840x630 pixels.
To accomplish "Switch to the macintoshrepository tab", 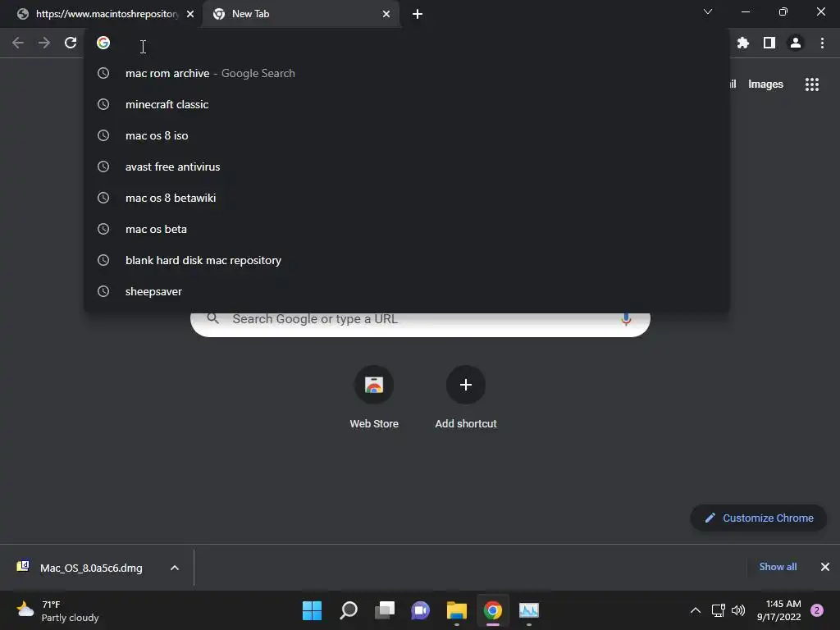I will [x=102, y=14].
